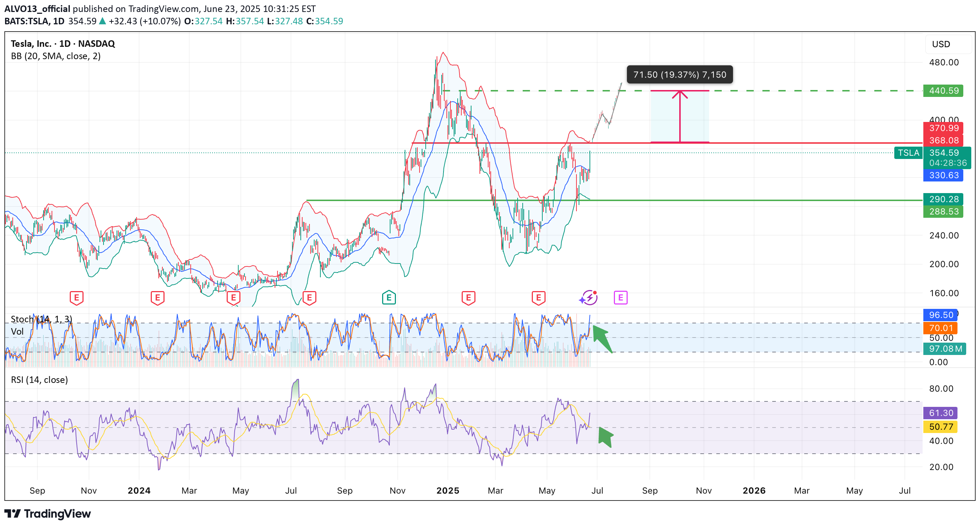The image size is (980, 527).
Task: Click red earnings marker of October 2023
Action: tap(77, 298)
